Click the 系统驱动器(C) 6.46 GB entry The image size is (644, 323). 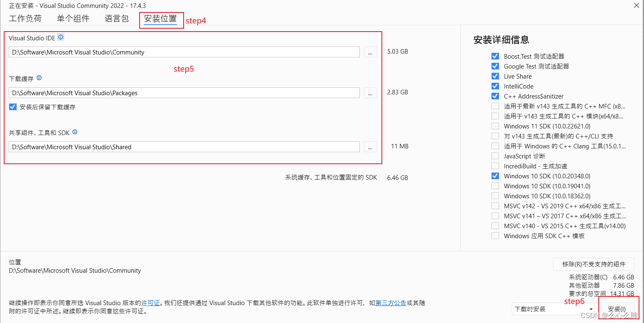pos(602,277)
